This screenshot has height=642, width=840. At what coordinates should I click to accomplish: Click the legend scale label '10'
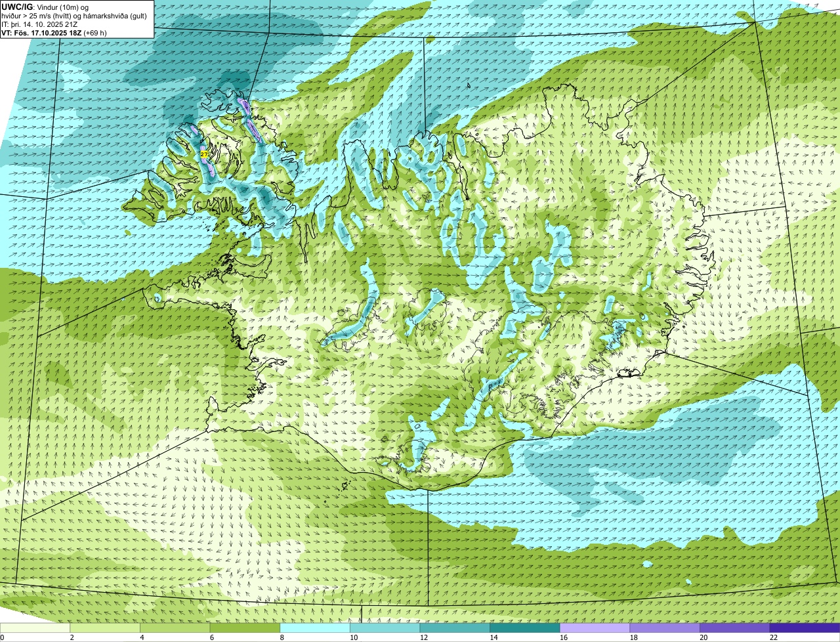[x=354, y=637]
